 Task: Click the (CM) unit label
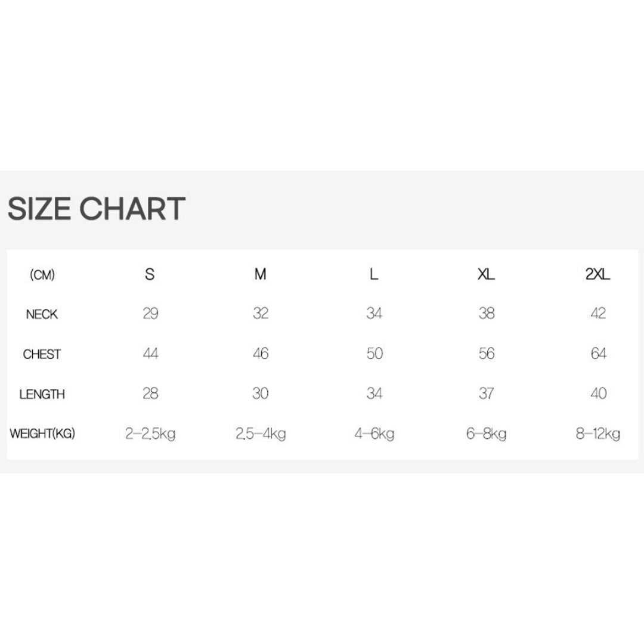(x=42, y=275)
